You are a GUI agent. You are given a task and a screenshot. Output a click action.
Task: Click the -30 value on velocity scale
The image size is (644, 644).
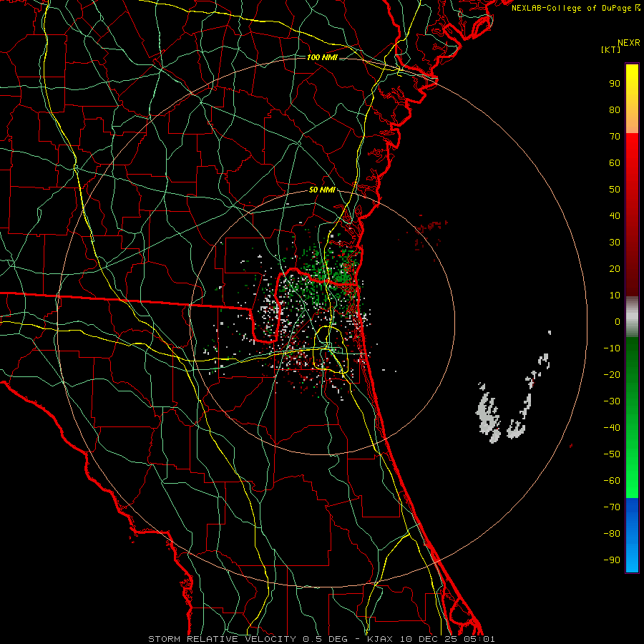point(612,401)
